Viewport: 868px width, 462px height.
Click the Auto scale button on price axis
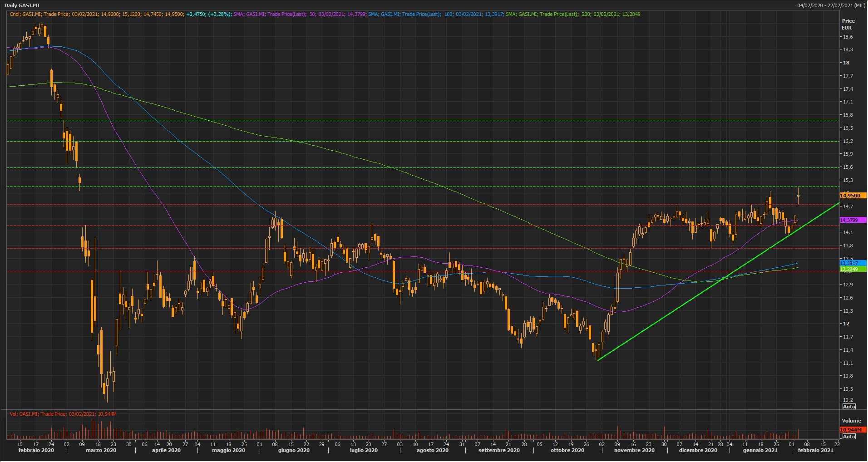849,406
